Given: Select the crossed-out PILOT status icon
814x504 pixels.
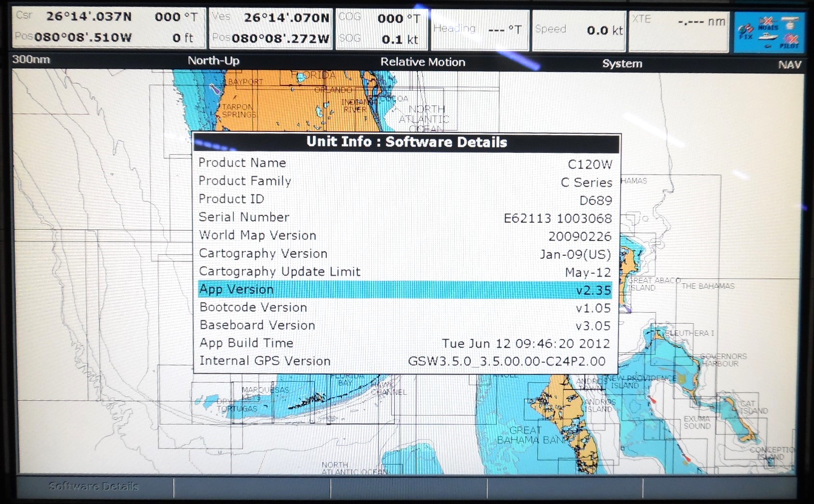Looking at the screenshot, I should [x=792, y=39].
